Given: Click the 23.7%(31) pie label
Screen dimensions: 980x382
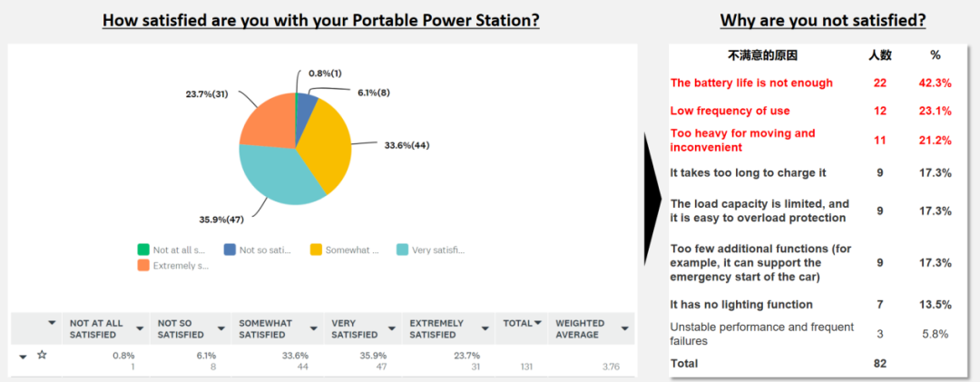Looking at the screenshot, I should click(209, 93).
